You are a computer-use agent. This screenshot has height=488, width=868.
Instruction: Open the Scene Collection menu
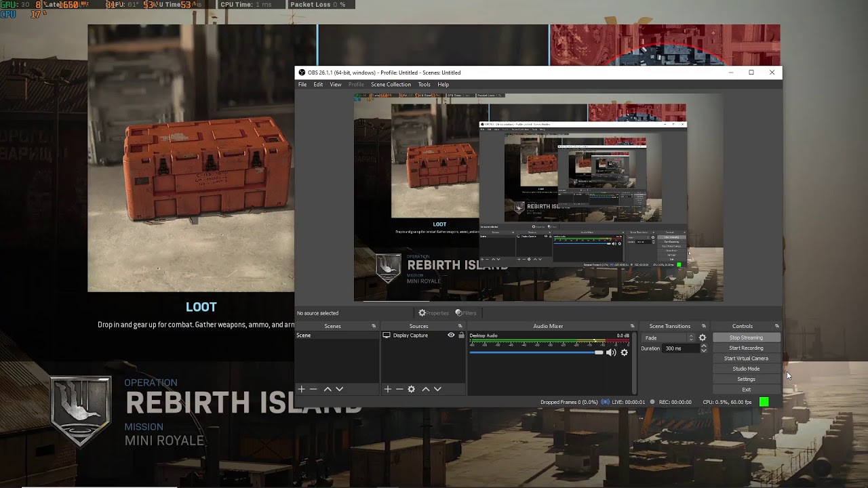[391, 85]
